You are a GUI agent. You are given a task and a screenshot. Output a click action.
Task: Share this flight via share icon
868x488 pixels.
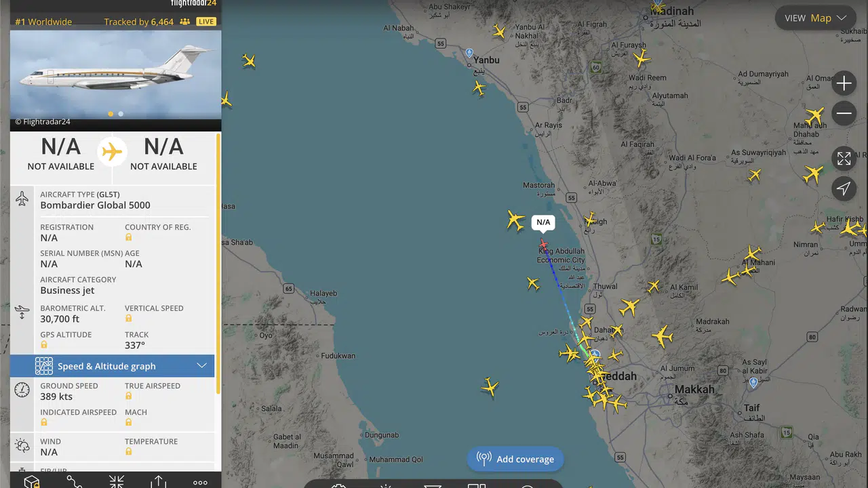coord(158,482)
